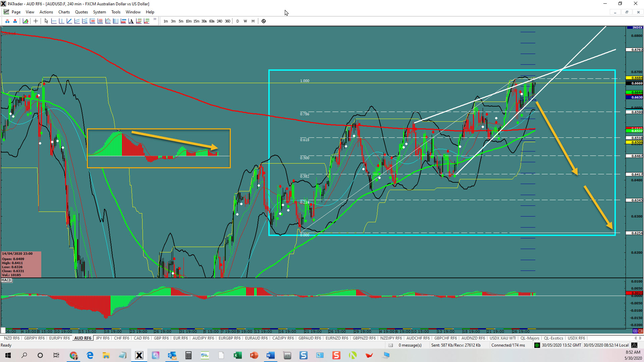
Task: Click the MACD indicator label
Action: click(6, 280)
